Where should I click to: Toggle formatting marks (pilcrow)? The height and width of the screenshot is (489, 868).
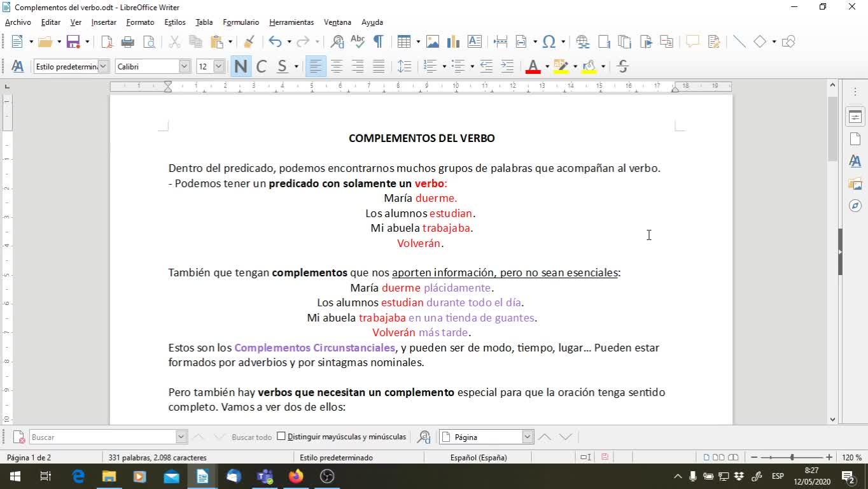click(379, 42)
